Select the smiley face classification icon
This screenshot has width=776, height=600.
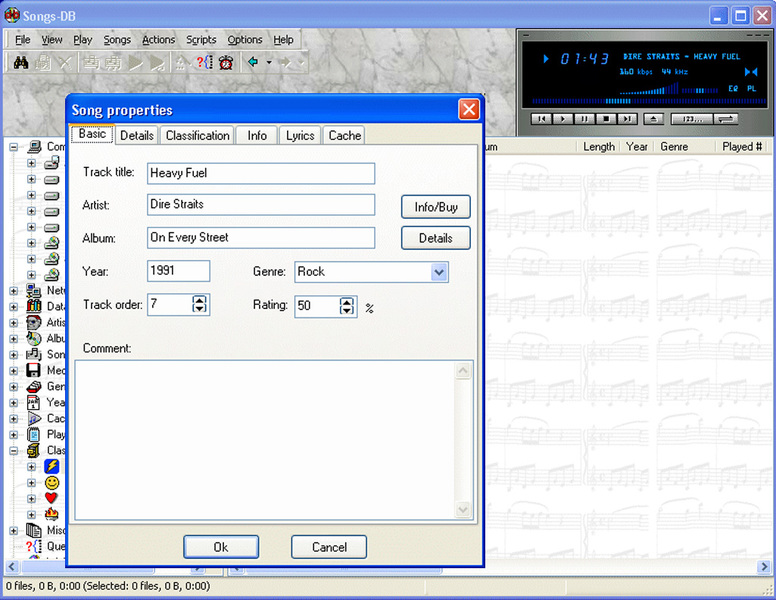point(51,483)
